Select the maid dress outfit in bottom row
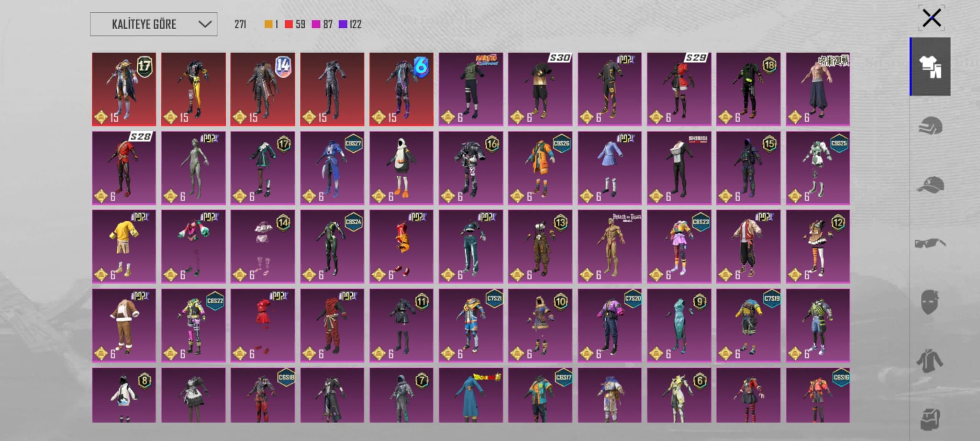 click(193, 395)
